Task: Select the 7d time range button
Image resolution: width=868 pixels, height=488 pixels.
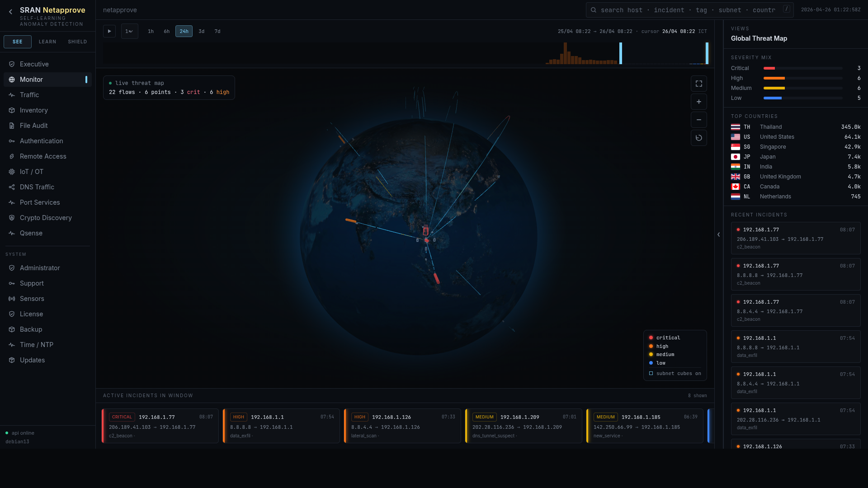Action: [x=217, y=31]
